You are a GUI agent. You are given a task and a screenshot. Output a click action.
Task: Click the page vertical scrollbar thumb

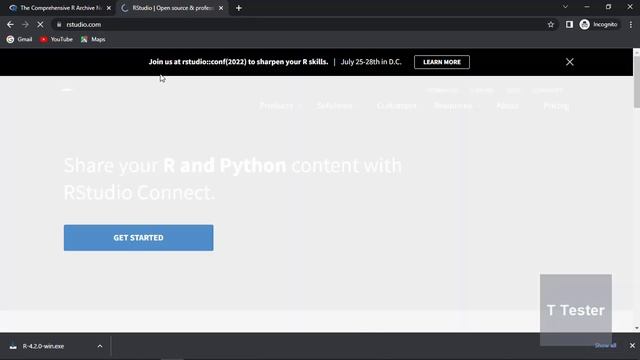636,82
